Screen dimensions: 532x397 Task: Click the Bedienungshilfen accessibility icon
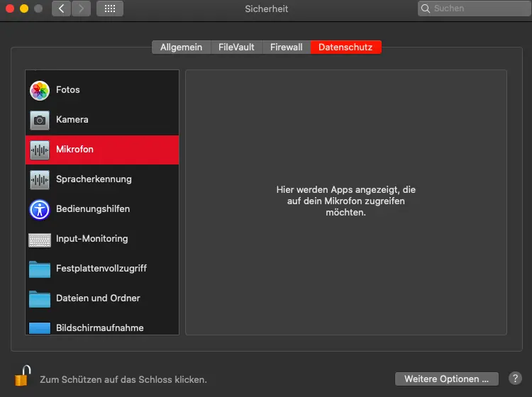tap(40, 209)
